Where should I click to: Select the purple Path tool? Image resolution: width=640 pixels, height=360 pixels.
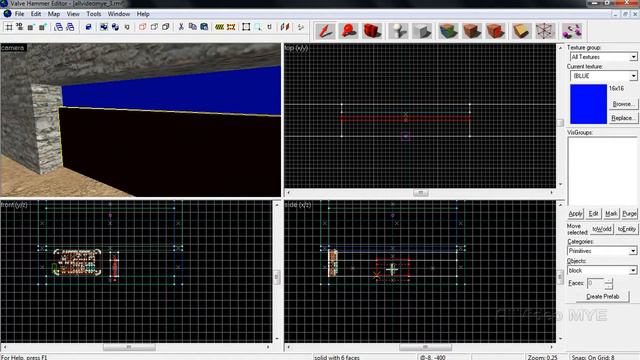point(571,31)
